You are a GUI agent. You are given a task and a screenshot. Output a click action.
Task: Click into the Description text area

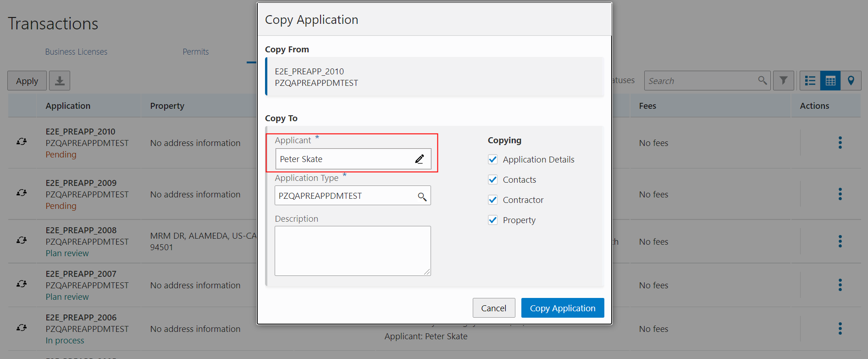click(x=353, y=251)
